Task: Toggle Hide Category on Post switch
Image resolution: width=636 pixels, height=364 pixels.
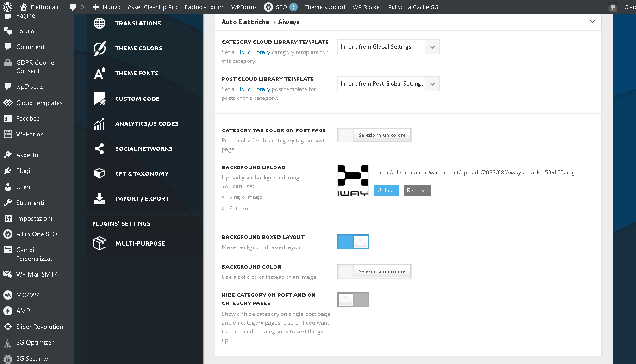Action: 353,300
